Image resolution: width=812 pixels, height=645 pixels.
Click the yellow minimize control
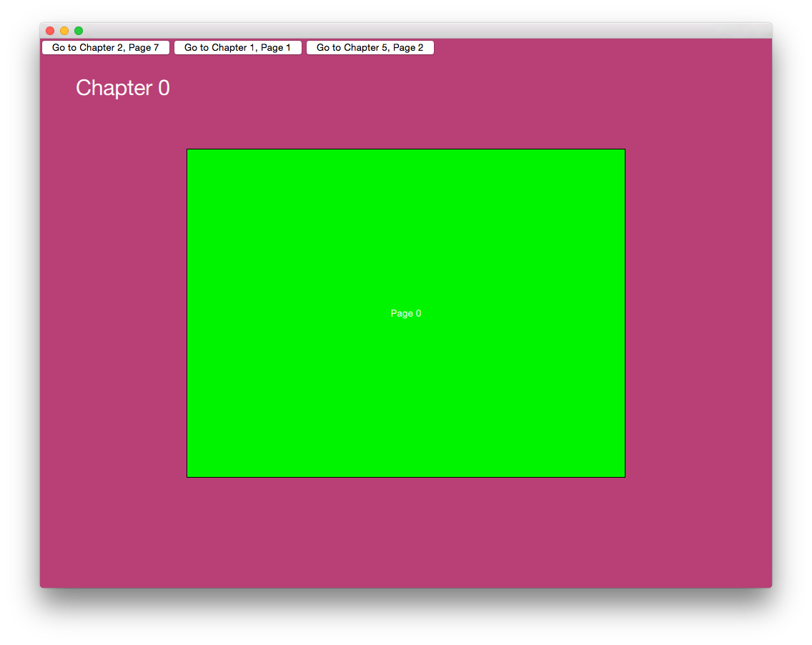64,30
